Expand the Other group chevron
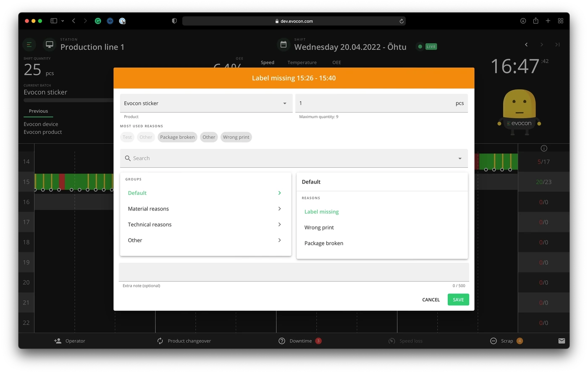The width and height of the screenshot is (588, 373). pos(280,240)
